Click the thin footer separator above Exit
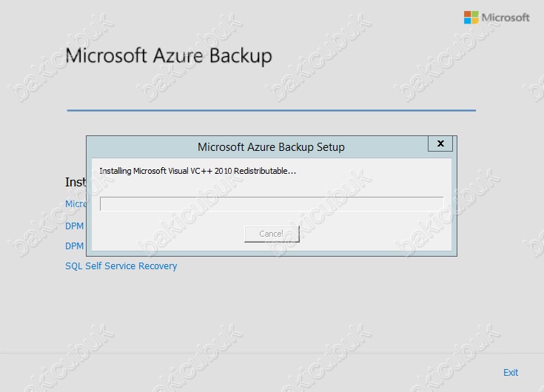544x392 pixels. pyautogui.click(x=272, y=354)
